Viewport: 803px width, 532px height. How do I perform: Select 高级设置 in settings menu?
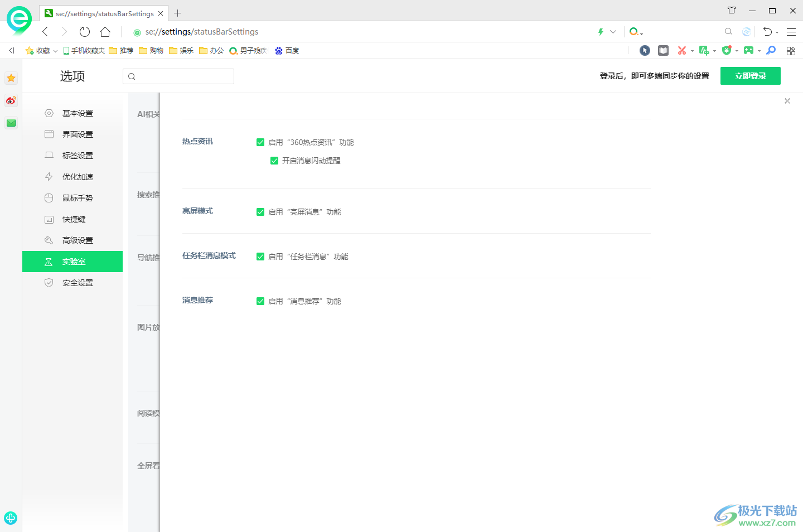72,240
